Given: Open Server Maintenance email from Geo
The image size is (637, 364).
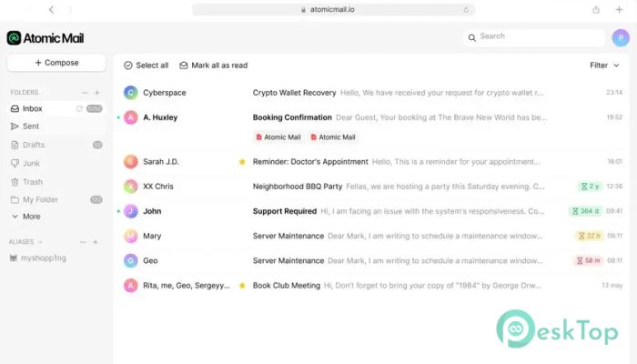Looking at the screenshot, I should pos(372,261).
